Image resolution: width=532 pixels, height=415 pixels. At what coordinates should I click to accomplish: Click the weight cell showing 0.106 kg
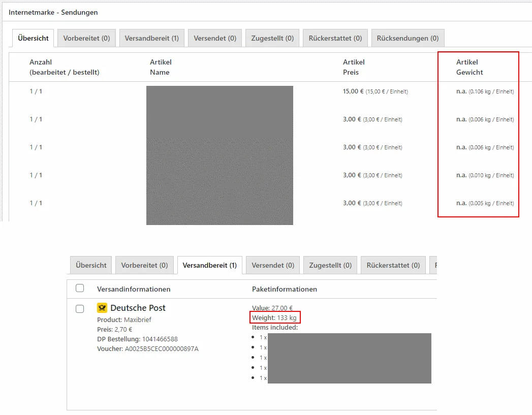[x=485, y=91]
